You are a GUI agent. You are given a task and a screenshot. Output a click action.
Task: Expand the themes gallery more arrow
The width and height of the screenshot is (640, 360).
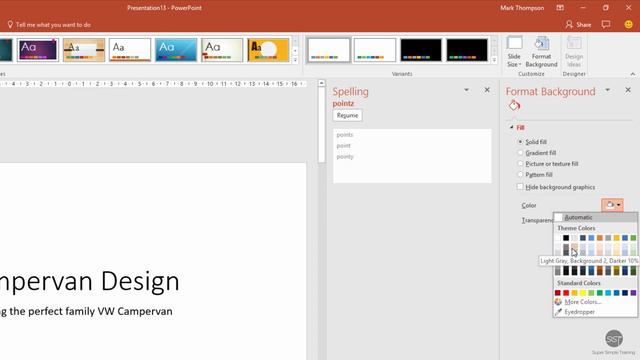click(x=295, y=60)
